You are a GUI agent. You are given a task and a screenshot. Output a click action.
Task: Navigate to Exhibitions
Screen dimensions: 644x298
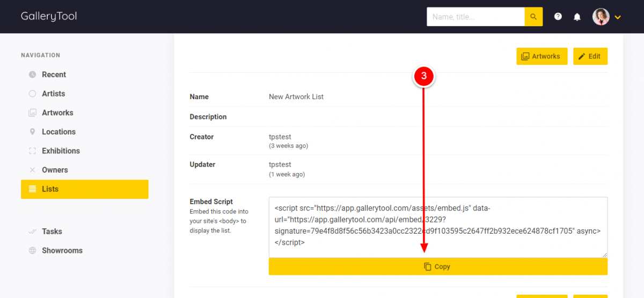61,151
